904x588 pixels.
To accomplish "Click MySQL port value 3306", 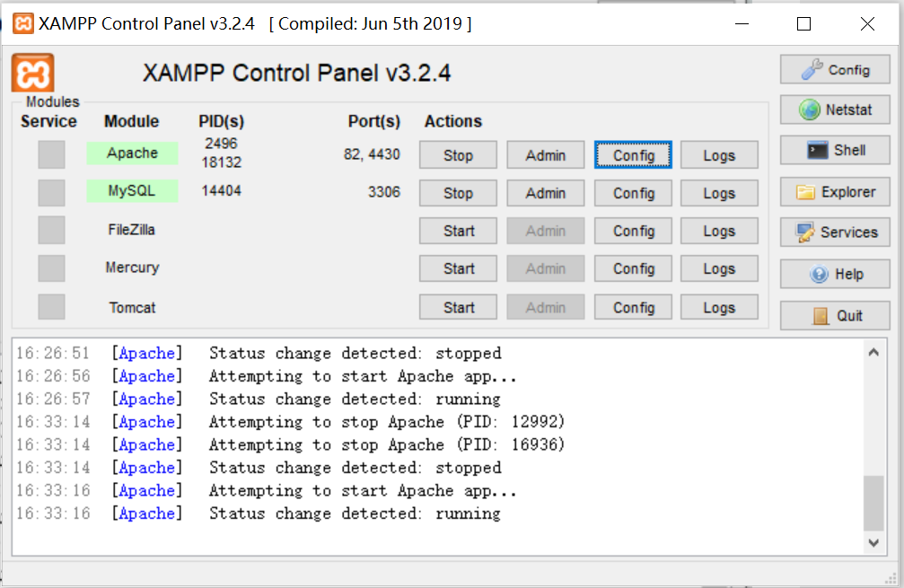I will (x=384, y=192).
